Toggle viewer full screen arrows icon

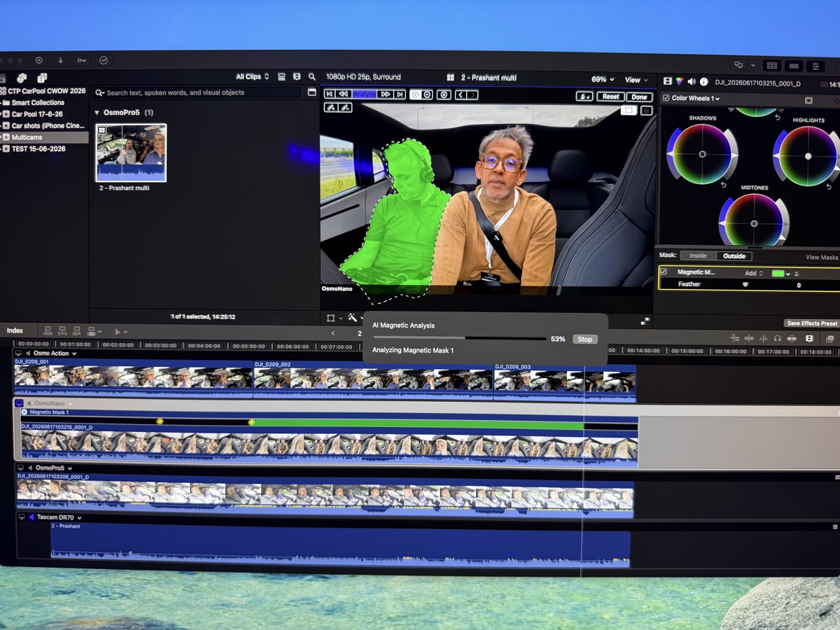point(645,321)
